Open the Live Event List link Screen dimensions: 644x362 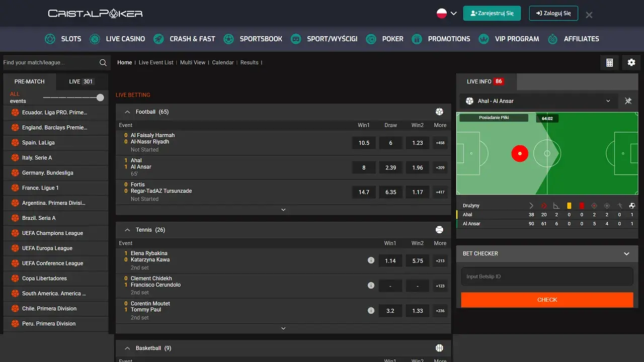[156, 62]
